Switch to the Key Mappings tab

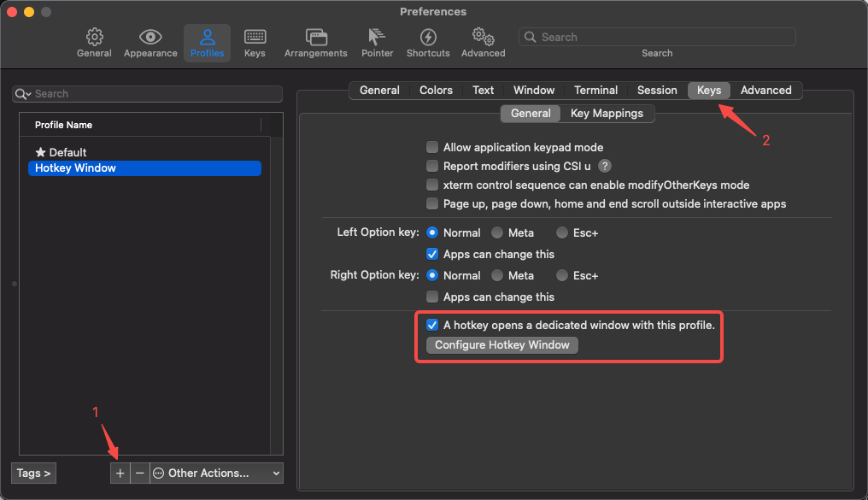pos(608,113)
